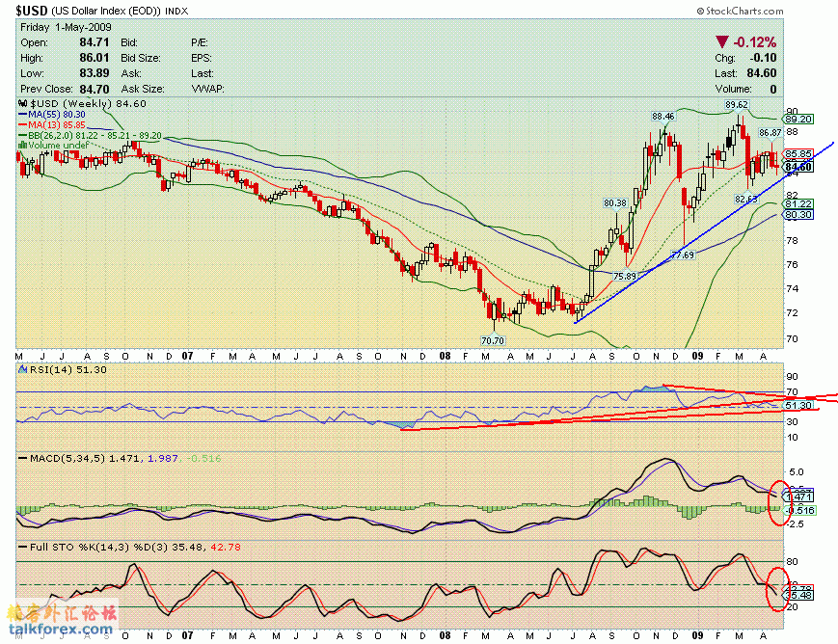The width and height of the screenshot is (838, 644).
Task: Click the candlestick icon beside $USD (Weekly)
Action: [25, 103]
